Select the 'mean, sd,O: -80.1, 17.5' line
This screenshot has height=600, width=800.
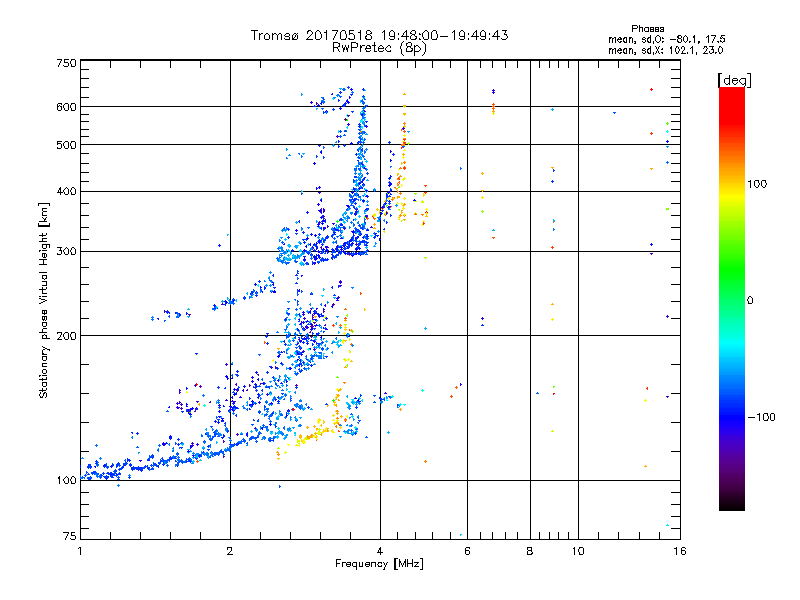click(x=666, y=39)
